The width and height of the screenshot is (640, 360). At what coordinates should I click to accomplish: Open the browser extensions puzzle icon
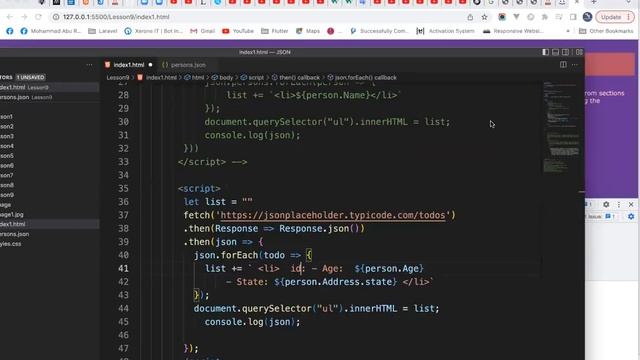[x=544, y=17]
